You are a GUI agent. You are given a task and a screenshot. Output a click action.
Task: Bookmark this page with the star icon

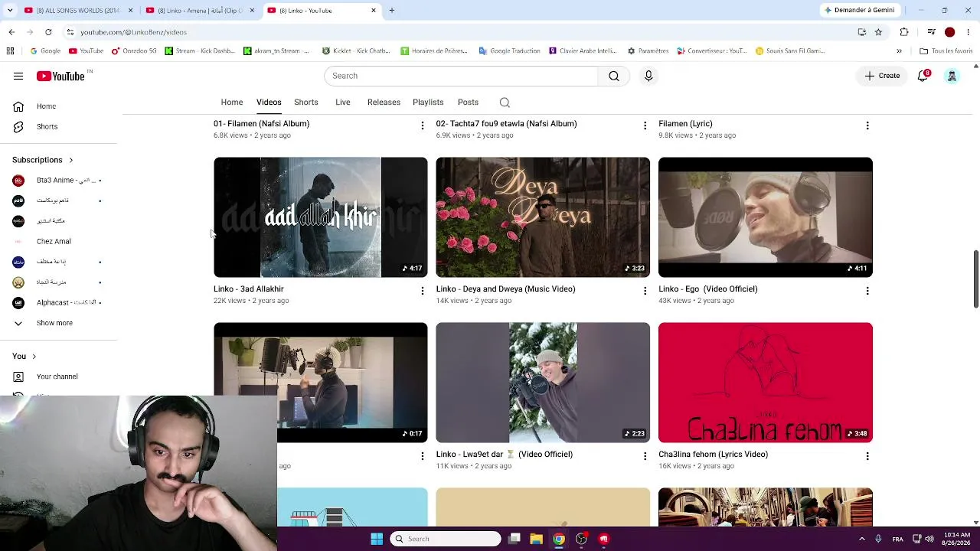[878, 32]
